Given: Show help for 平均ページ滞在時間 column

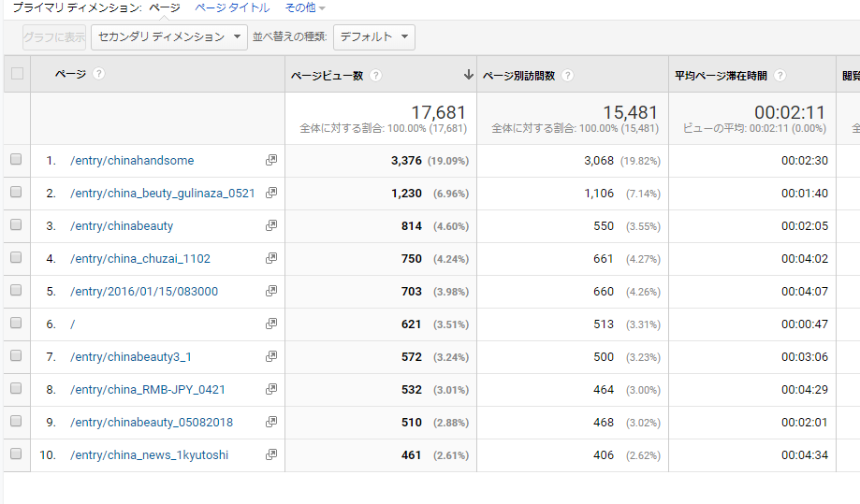Looking at the screenshot, I should 780,76.
